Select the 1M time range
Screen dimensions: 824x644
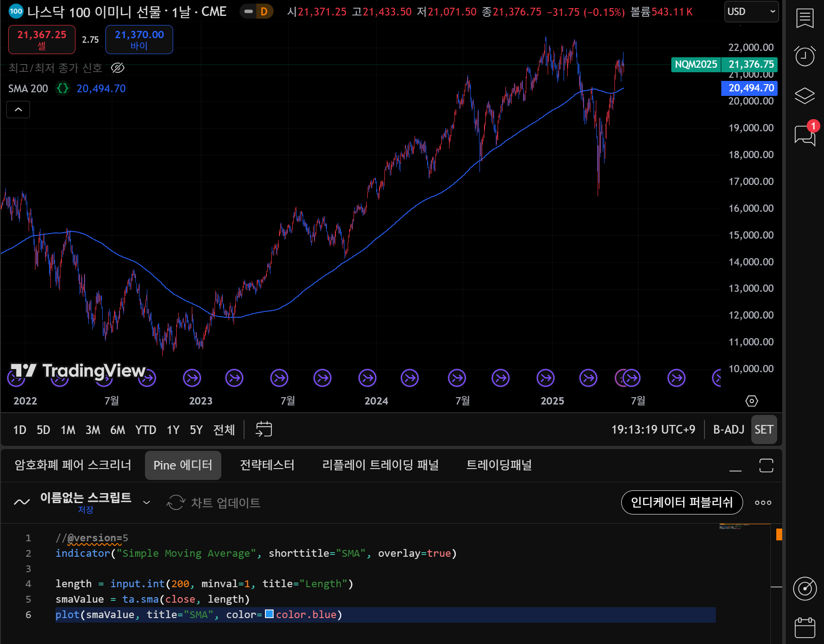point(68,429)
